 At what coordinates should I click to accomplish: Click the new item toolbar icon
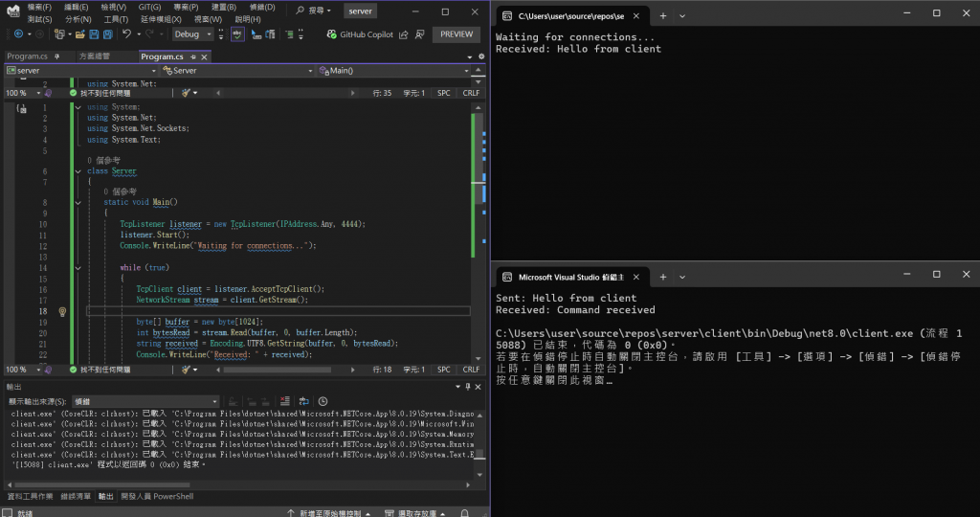pos(59,34)
